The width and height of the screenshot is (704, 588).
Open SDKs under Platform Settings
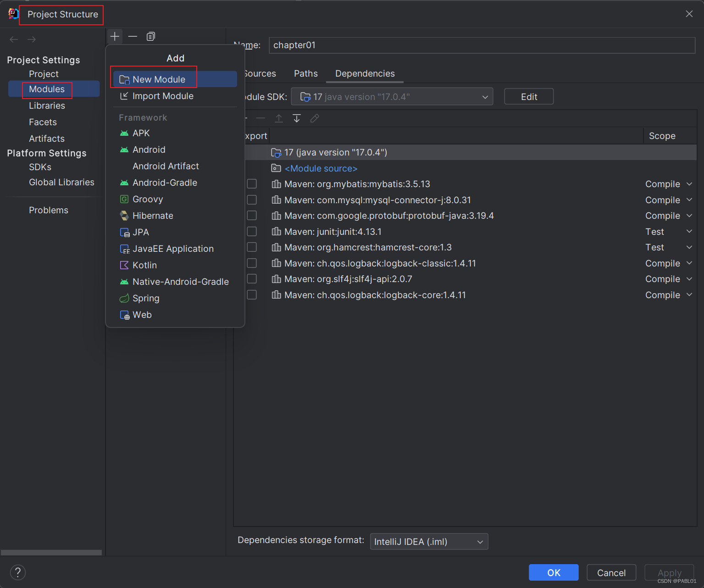[x=40, y=167]
